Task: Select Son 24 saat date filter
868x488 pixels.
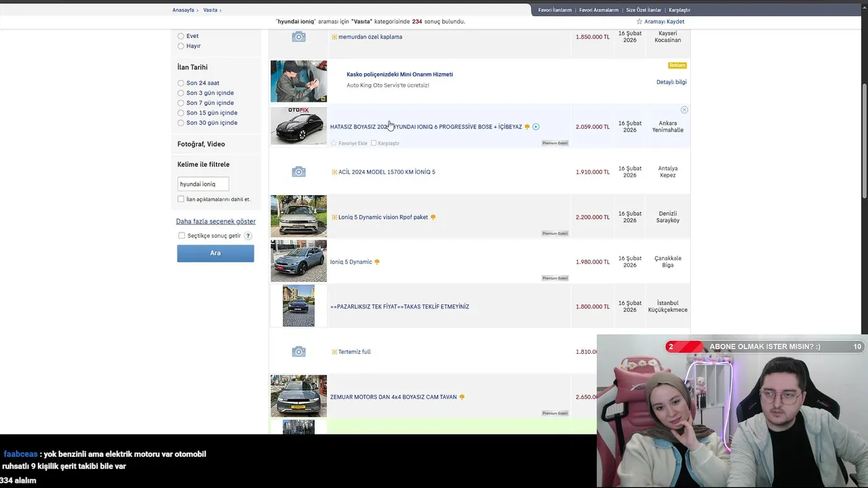Action: coord(180,83)
